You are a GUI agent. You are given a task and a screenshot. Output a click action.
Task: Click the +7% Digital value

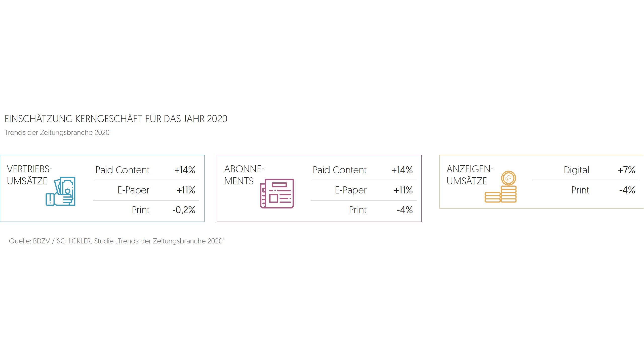[x=626, y=170]
